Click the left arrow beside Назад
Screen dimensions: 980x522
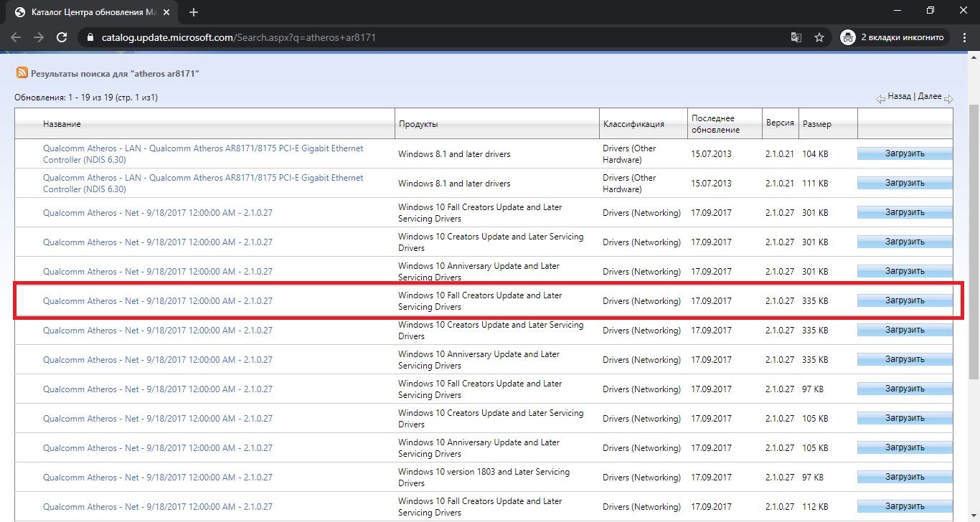click(x=880, y=99)
